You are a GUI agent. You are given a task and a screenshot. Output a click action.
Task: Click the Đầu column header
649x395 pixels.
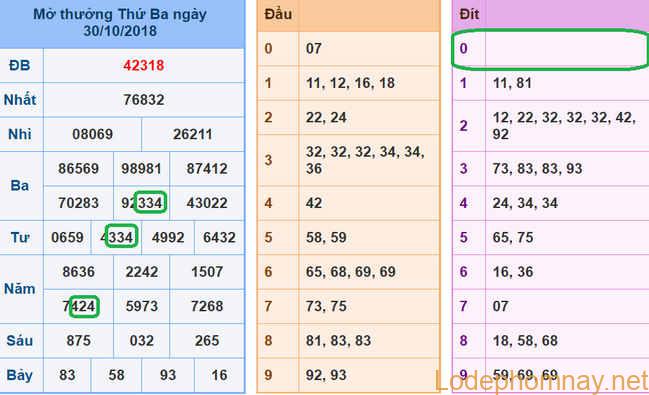[278, 14]
